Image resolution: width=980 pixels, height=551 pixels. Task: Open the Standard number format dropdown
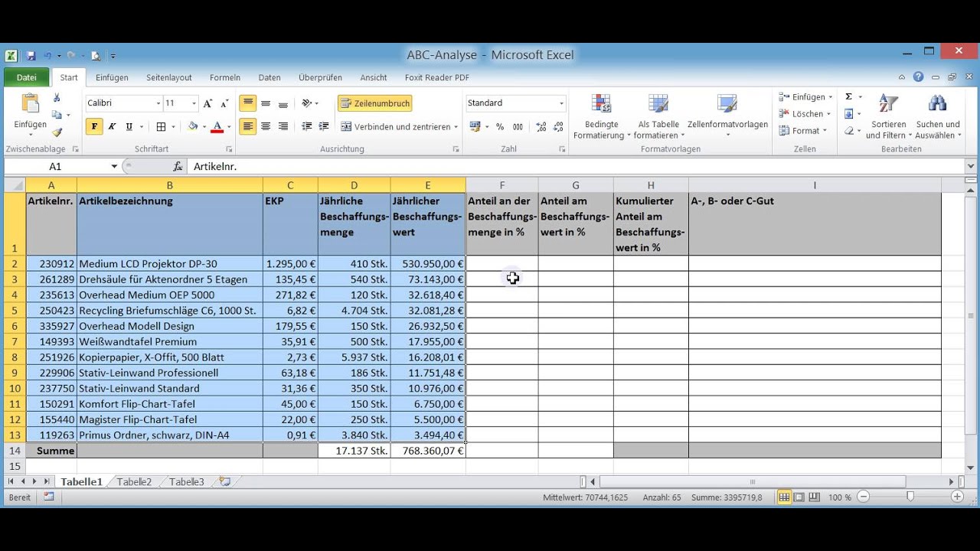click(x=561, y=103)
